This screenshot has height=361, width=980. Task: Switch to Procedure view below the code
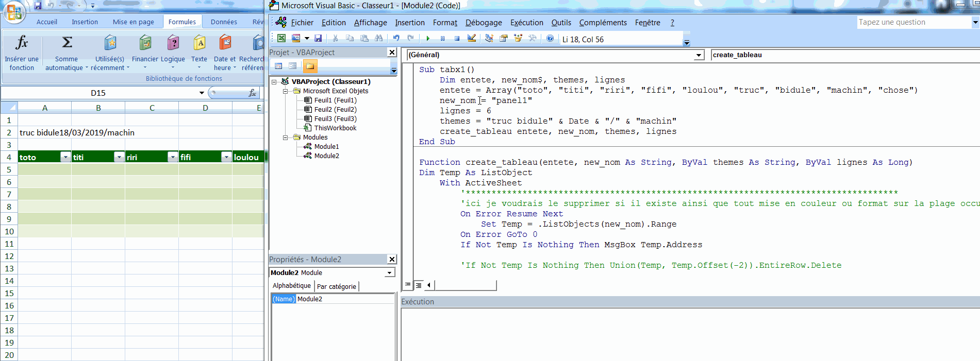click(x=408, y=284)
